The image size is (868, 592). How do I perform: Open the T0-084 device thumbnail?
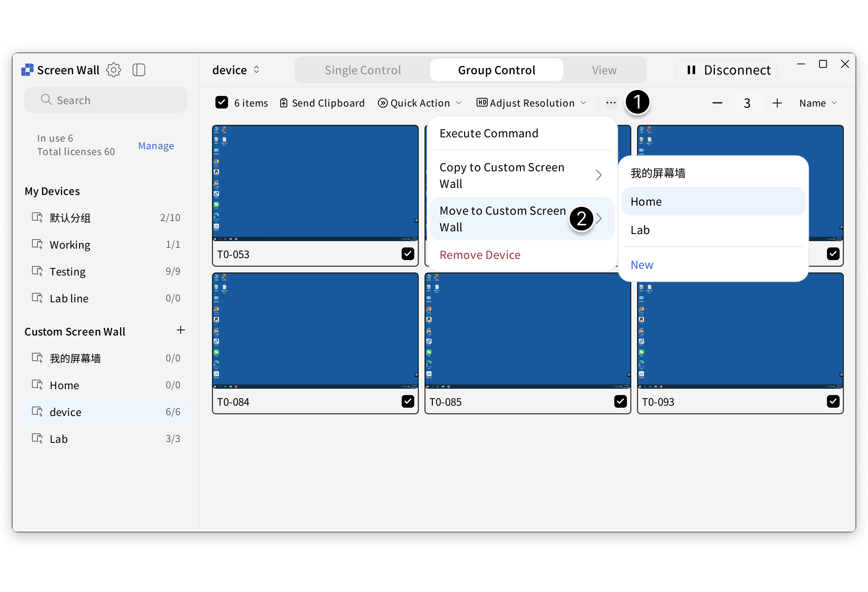(315, 331)
